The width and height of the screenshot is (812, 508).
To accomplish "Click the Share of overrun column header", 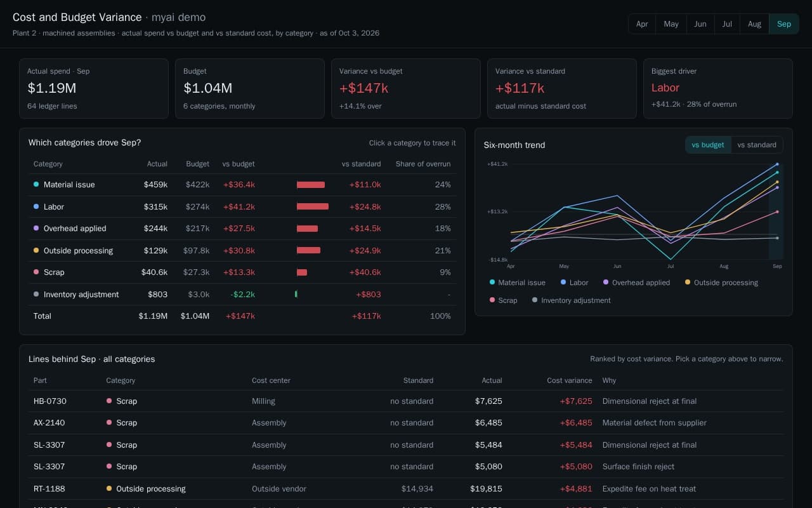I will click(x=423, y=164).
